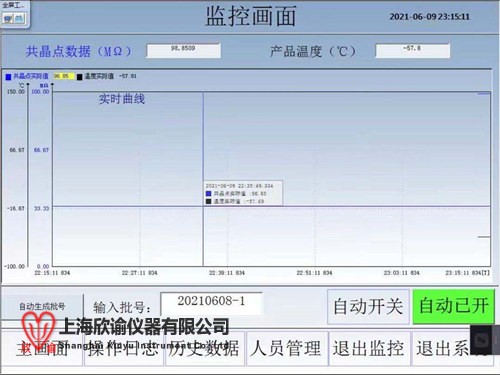Click 退出监控 to exit monitoring
The width and height of the screenshot is (500, 375).
pyautogui.click(x=369, y=349)
